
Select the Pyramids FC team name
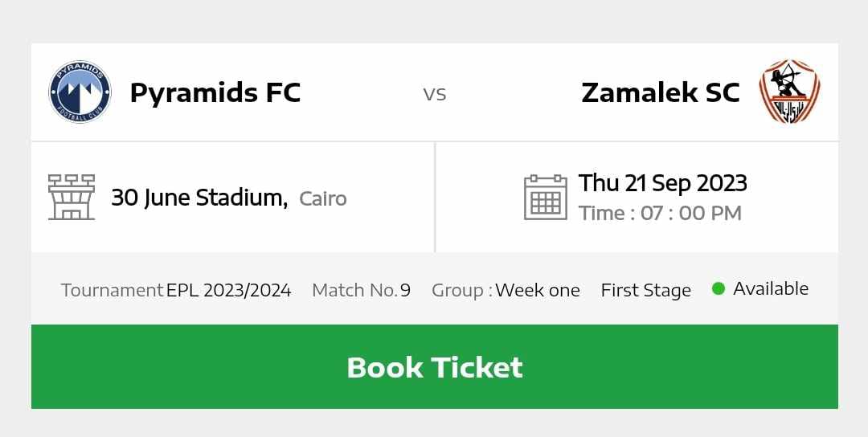coord(215,92)
